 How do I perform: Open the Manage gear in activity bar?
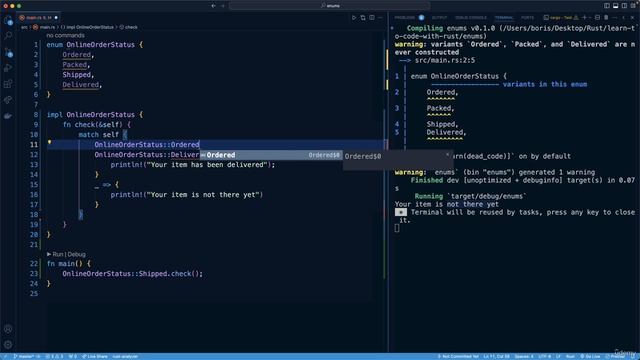coord(8,344)
